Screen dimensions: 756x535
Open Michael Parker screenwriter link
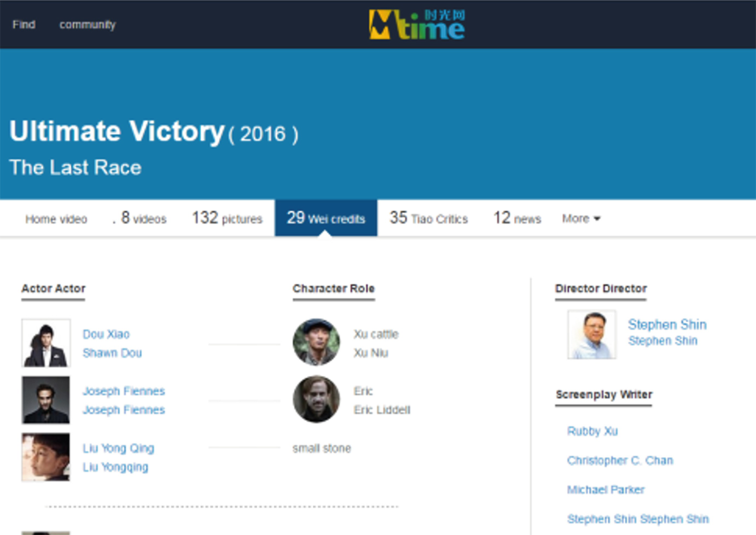tap(606, 490)
